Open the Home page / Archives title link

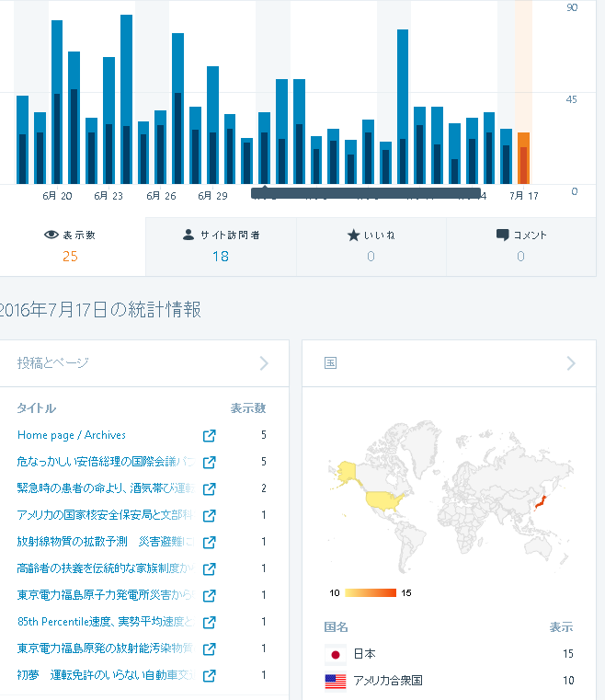tap(72, 435)
